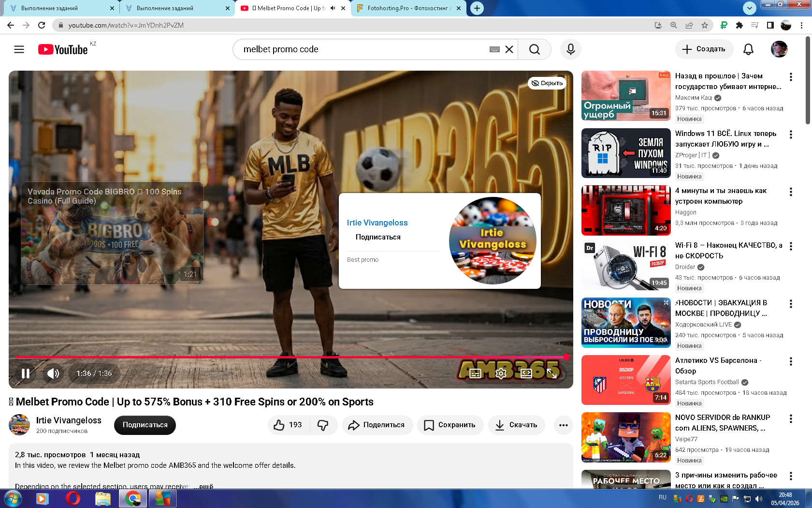Mute the video player volume
This screenshot has height=508, width=812.
point(53,373)
